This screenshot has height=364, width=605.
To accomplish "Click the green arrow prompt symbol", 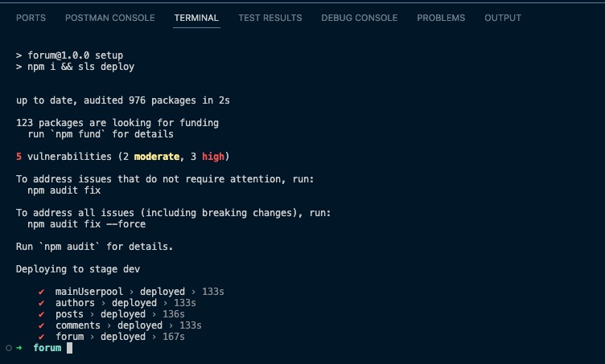I will (19, 348).
